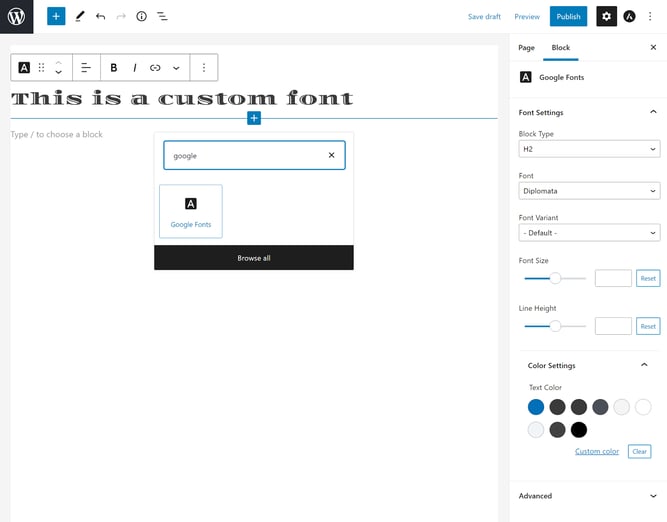Screen dimensions: 667x522
Task: Click the Browse all button
Action: pyautogui.click(x=254, y=258)
